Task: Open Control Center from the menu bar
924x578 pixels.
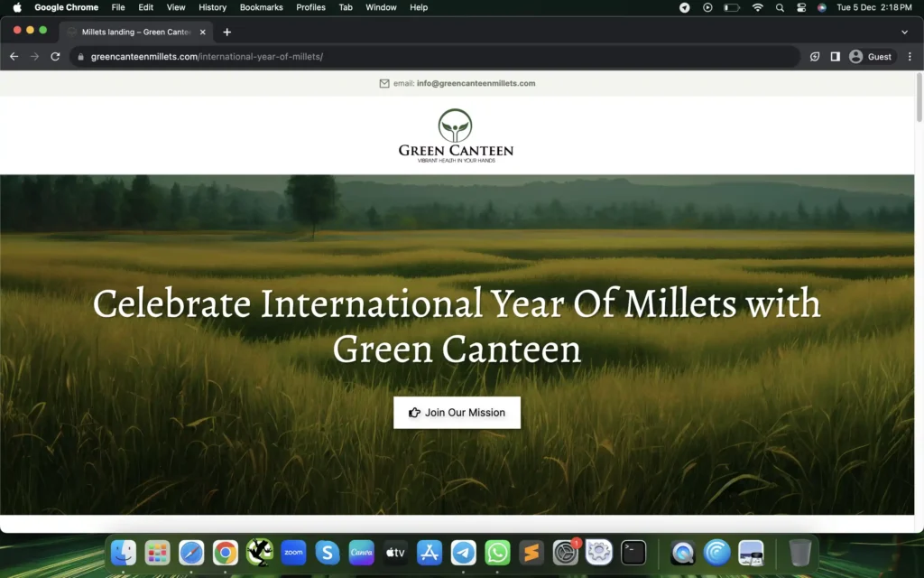Action: 801,7
